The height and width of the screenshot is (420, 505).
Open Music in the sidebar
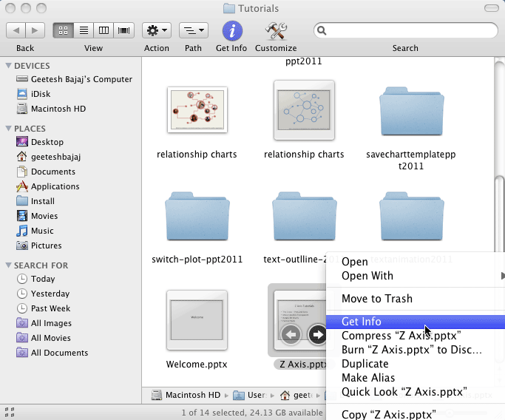(35, 231)
